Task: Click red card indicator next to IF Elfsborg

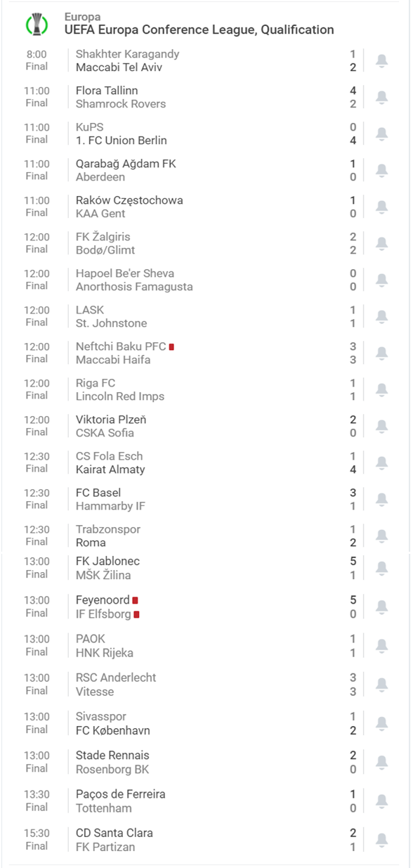Action: click(136, 614)
